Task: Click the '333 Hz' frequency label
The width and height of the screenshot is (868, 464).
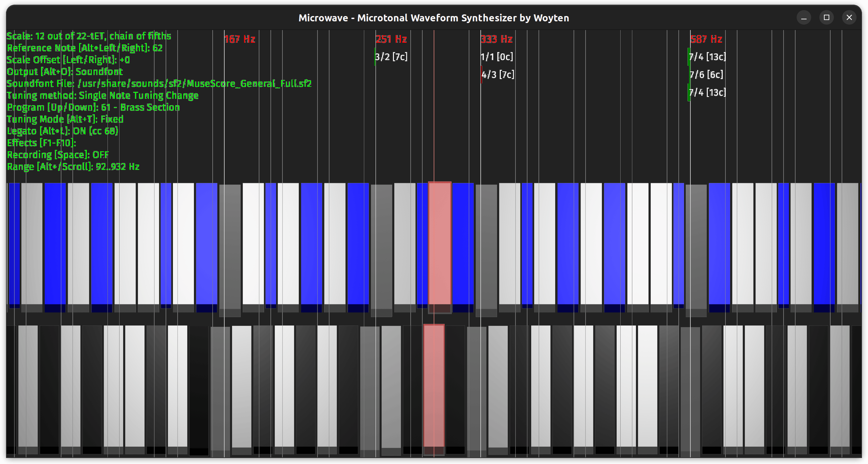Action: (496, 39)
